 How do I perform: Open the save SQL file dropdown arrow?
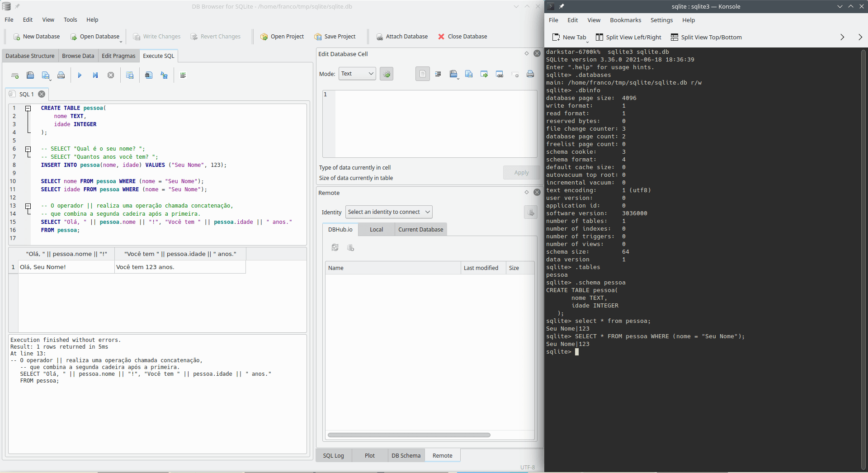tap(50, 80)
